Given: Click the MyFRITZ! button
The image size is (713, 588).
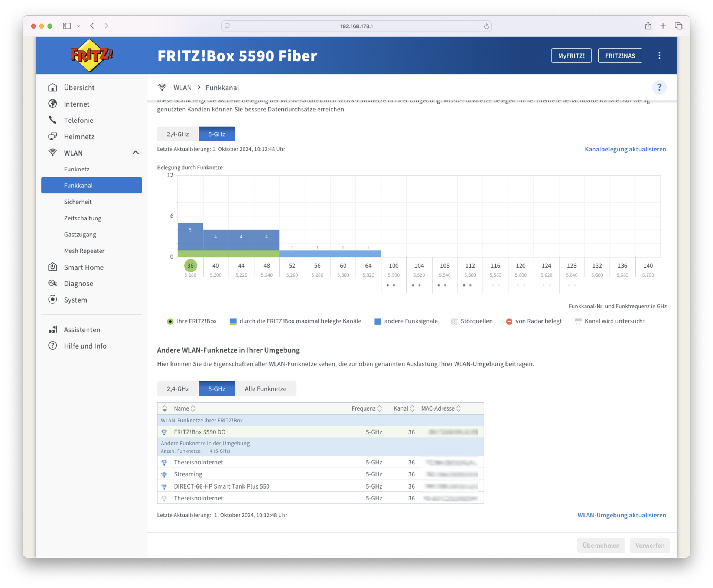Looking at the screenshot, I should [x=571, y=55].
